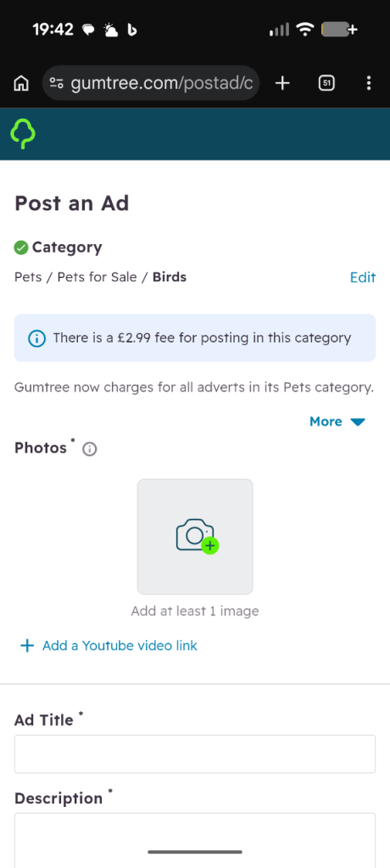Image resolution: width=390 pixels, height=868 pixels.
Task: Tap the green Category checkmark icon
Action: tap(21, 248)
